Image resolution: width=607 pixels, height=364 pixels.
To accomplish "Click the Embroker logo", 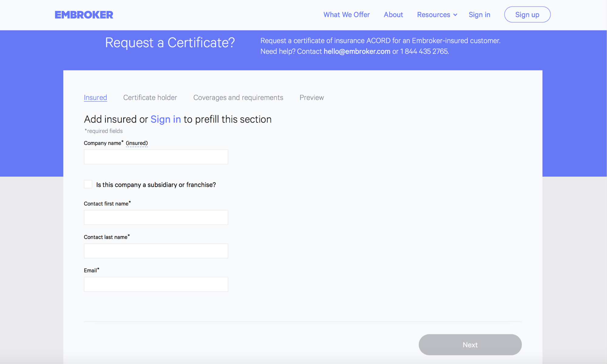I will pos(84,15).
